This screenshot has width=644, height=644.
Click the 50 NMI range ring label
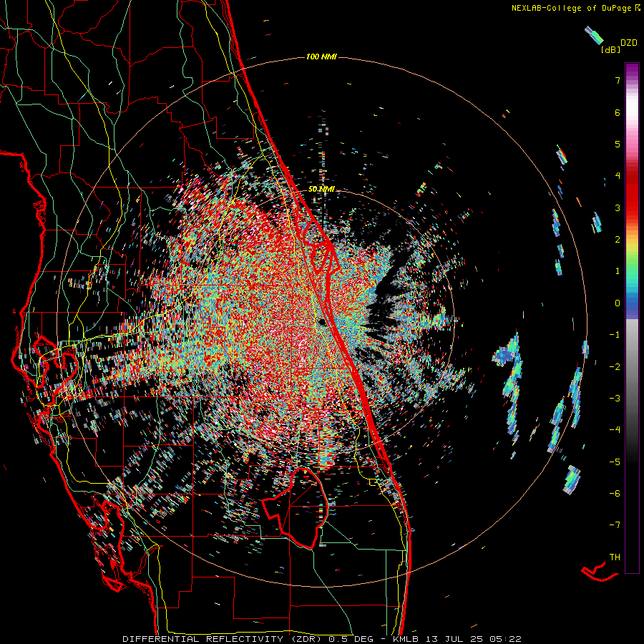click(321, 189)
